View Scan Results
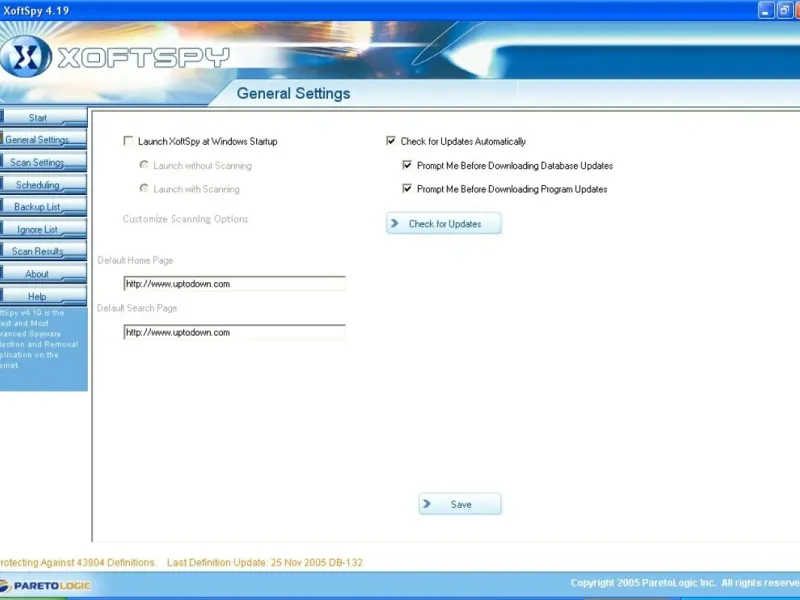This screenshot has width=800, height=600. pyautogui.click(x=43, y=251)
